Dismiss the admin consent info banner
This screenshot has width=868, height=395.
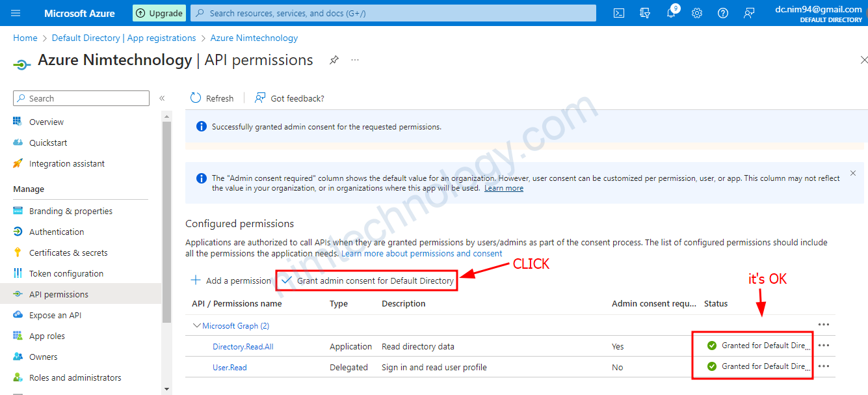[853, 174]
